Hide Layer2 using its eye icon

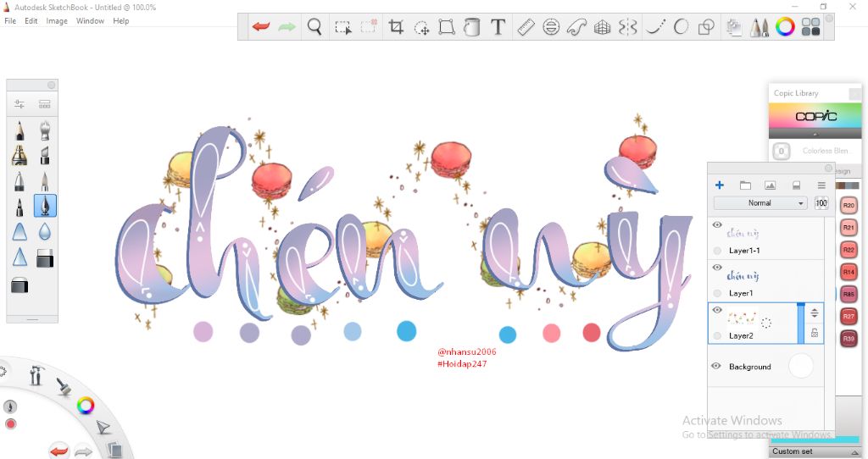click(717, 310)
